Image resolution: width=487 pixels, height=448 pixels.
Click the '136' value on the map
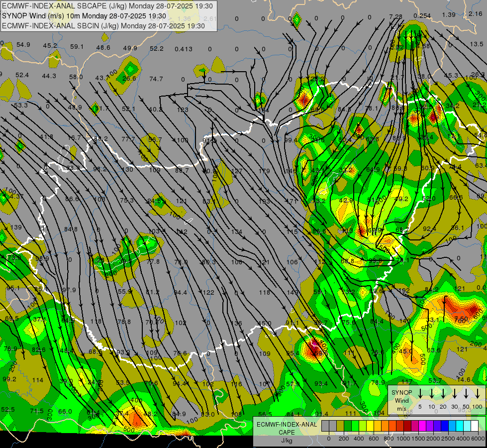coord(236,324)
